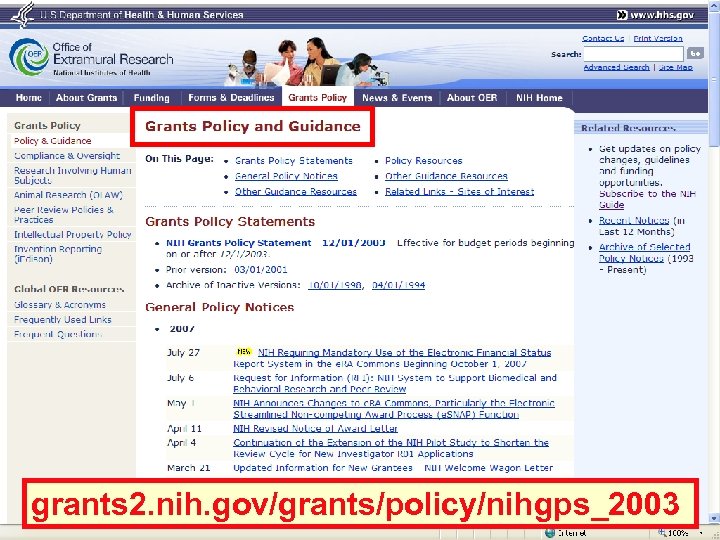720x540 pixels.
Task: Jump to Grants Policy Statements anchor
Action: pos(294,161)
